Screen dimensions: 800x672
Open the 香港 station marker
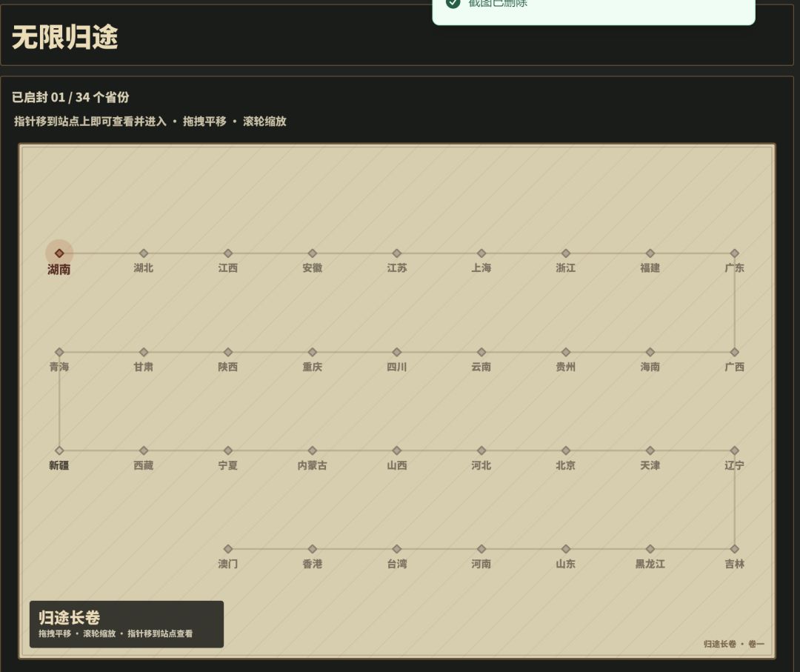(313, 549)
